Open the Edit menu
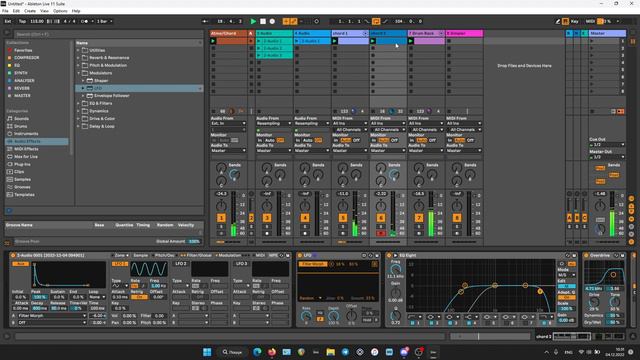 pos(16,11)
